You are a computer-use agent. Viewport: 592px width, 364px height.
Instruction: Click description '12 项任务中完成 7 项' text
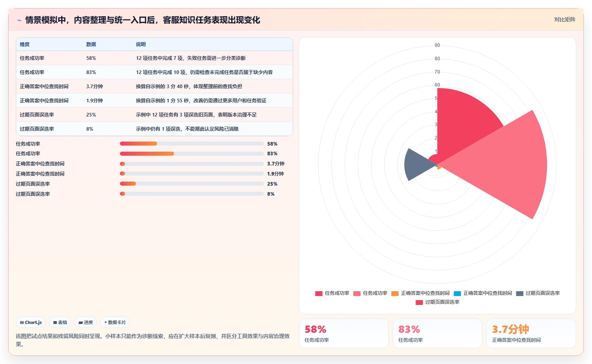160,58
